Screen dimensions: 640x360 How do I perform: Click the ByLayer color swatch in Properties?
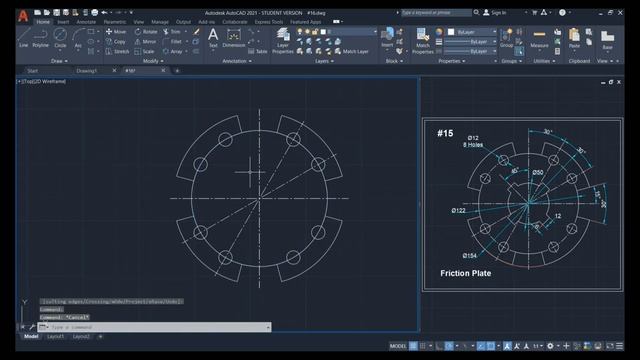point(451,31)
